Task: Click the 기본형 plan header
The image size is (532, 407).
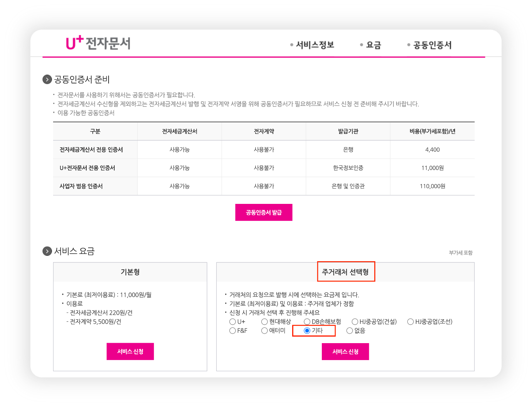Action: tap(130, 272)
